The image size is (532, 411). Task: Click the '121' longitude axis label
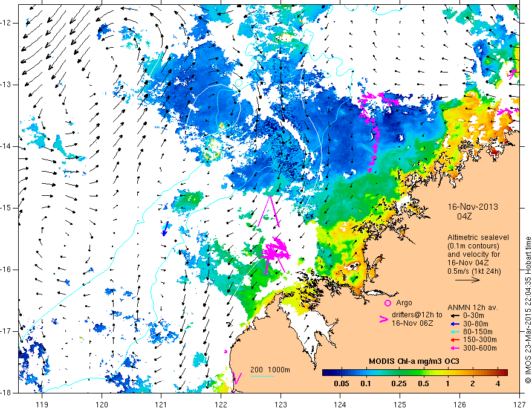click(161, 404)
